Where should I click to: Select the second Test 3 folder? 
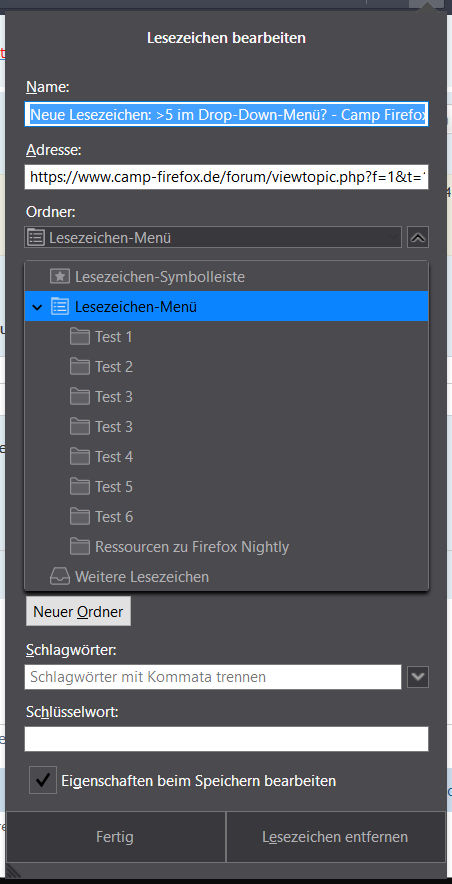227,426
